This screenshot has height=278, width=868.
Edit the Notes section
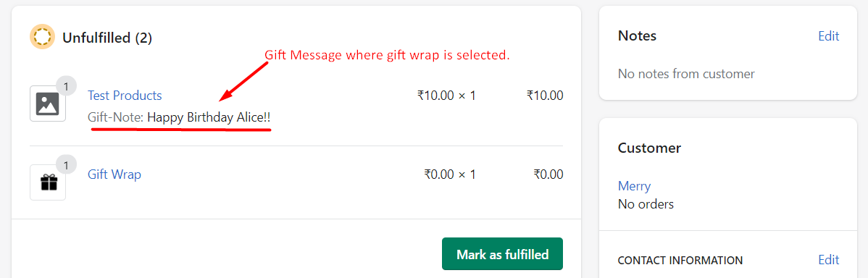click(x=829, y=36)
